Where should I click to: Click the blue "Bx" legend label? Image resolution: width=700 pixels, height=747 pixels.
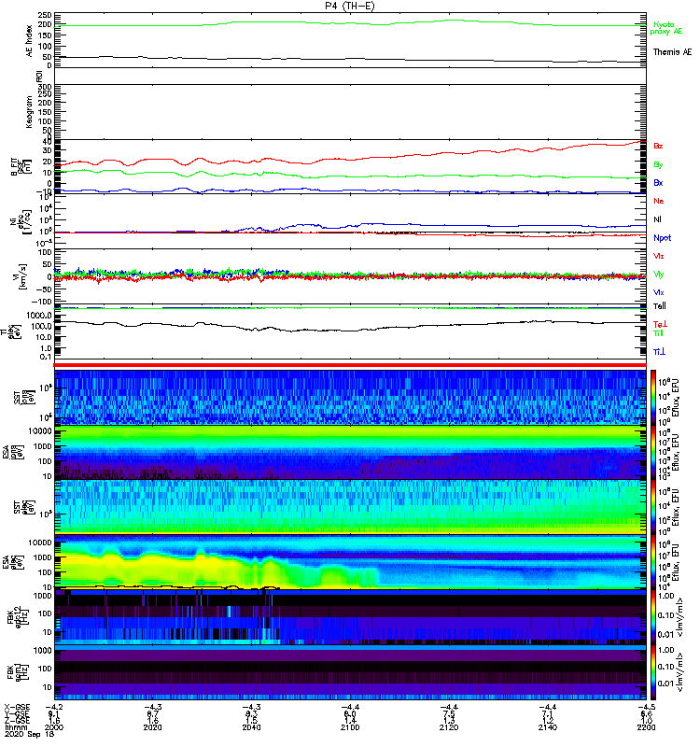pos(658,182)
